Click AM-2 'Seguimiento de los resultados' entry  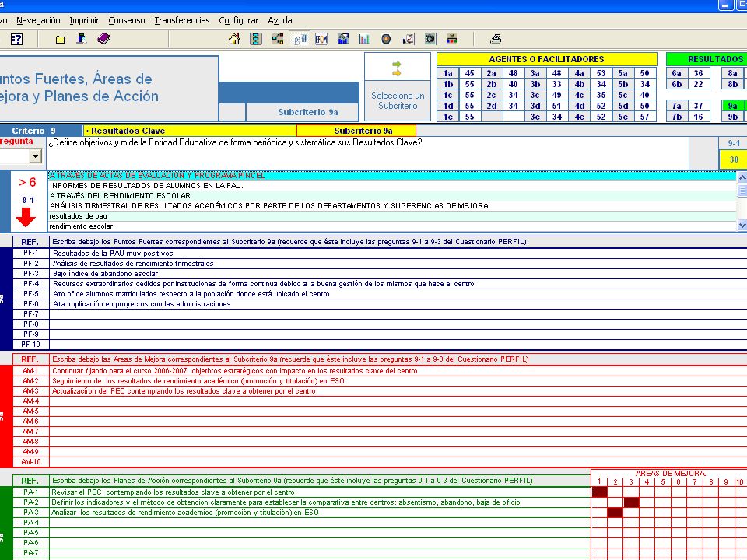[398, 381]
